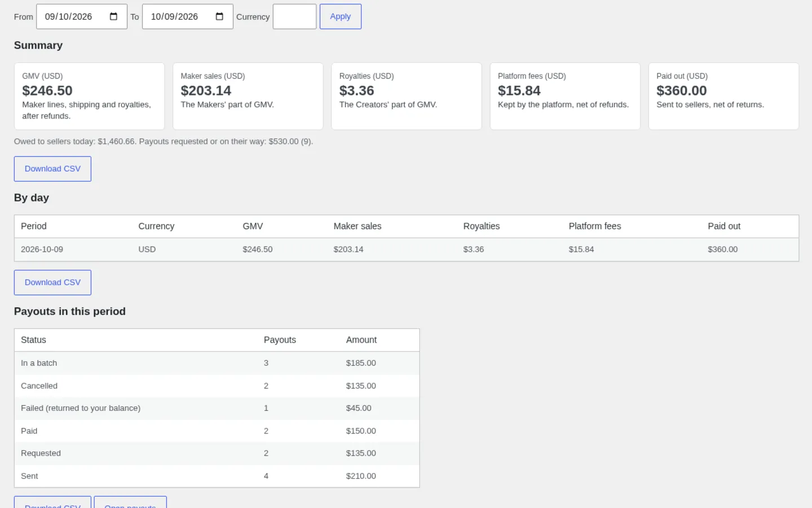Select payouts count 1 in Failed row
The width and height of the screenshot is (812, 508).
pyautogui.click(x=266, y=408)
